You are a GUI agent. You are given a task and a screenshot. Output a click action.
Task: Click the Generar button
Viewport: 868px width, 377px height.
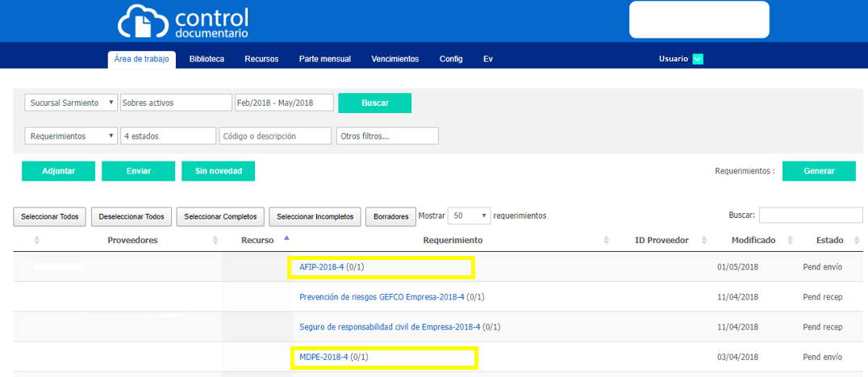[x=818, y=171]
